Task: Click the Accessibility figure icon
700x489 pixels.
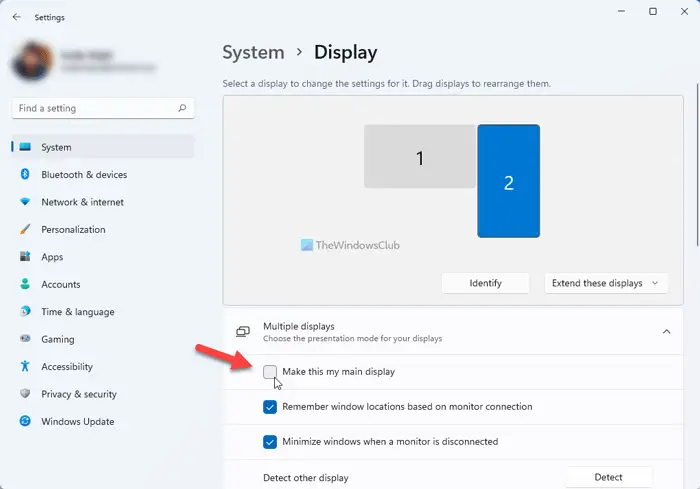Action: coord(25,366)
